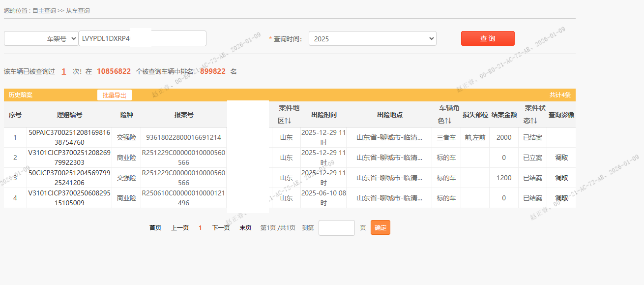Select page number 1 in pagination
The width and height of the screenshot is (644, 285).
coord(200,228)
